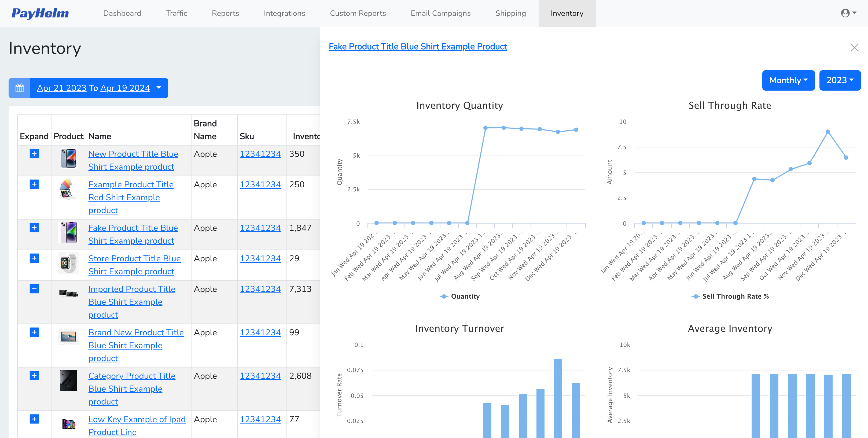868x438 pixels.
Task: Click the plus icon on Example Product Title Red Shirt
Action: coord(34,184)
